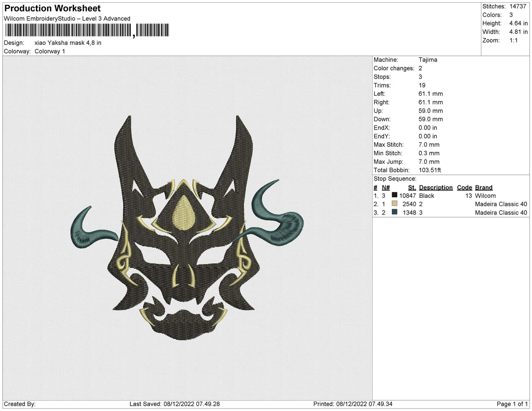
Task: Open the Colorway 1 selection
Action: pos(50,51)
